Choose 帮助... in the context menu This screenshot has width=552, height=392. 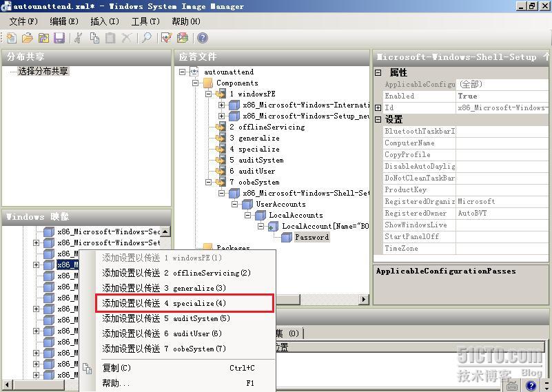tap(177, 383)
